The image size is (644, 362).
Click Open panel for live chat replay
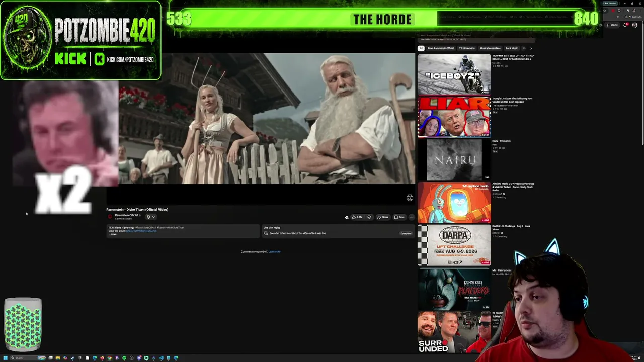pos(406,233)
